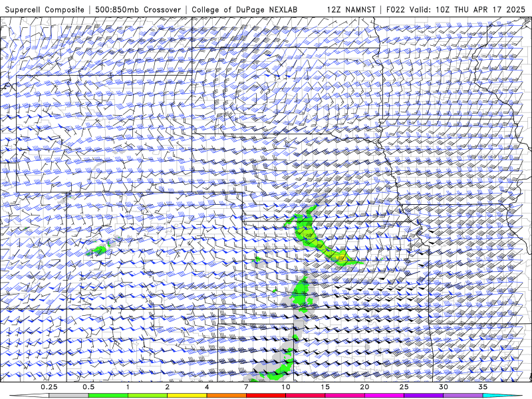Pick the yellow color bar segment
Image resolution: width=532 pixels, height=399 pixels.
tap(187, 396)
